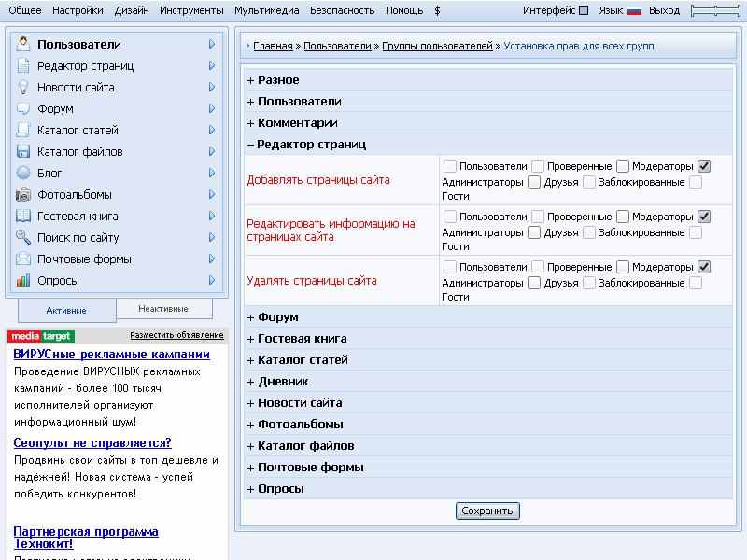Open Разместить объявление ad link
The image size is (747, 560).
click(176, 335)
